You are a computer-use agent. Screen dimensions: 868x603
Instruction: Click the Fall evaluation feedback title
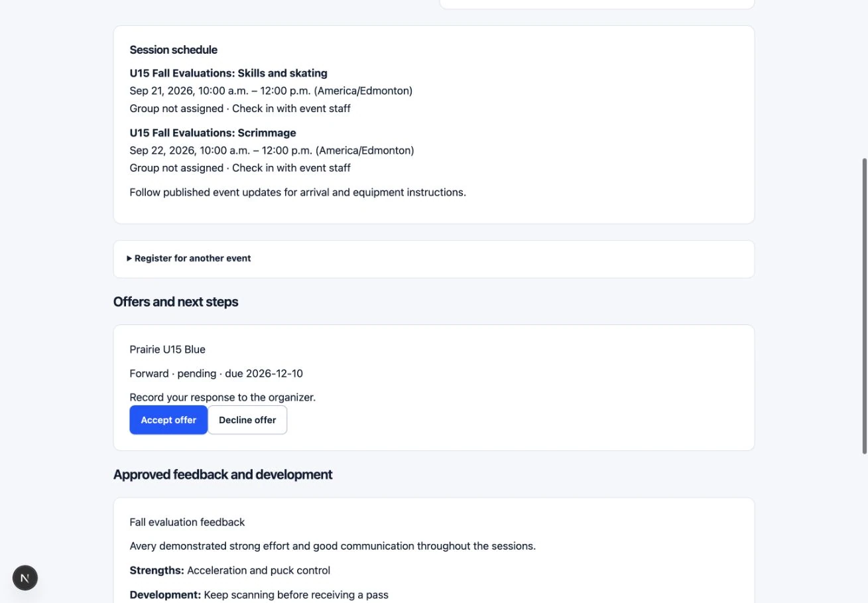(188, 522)
